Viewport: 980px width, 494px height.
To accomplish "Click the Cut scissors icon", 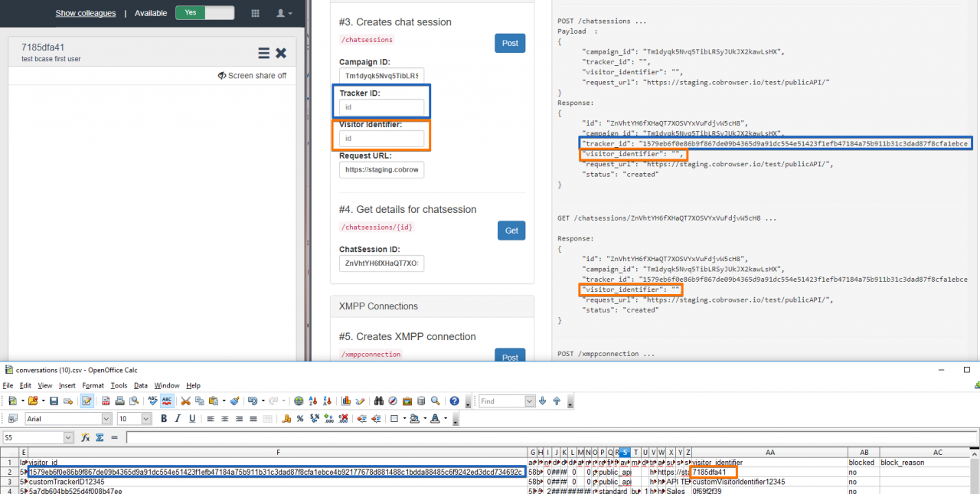I will [185, 401].
